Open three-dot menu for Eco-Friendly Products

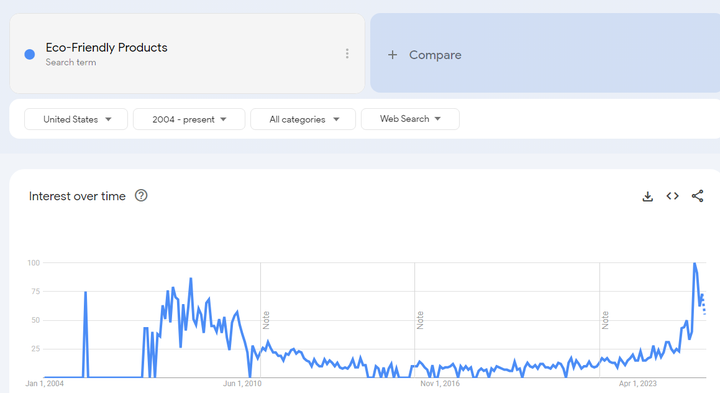(x=347, y=54)
